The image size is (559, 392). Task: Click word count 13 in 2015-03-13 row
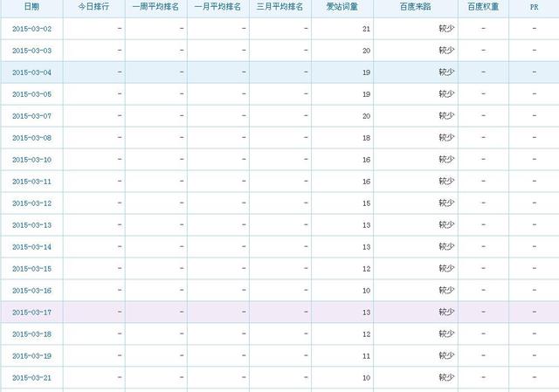tap(366, 225)
